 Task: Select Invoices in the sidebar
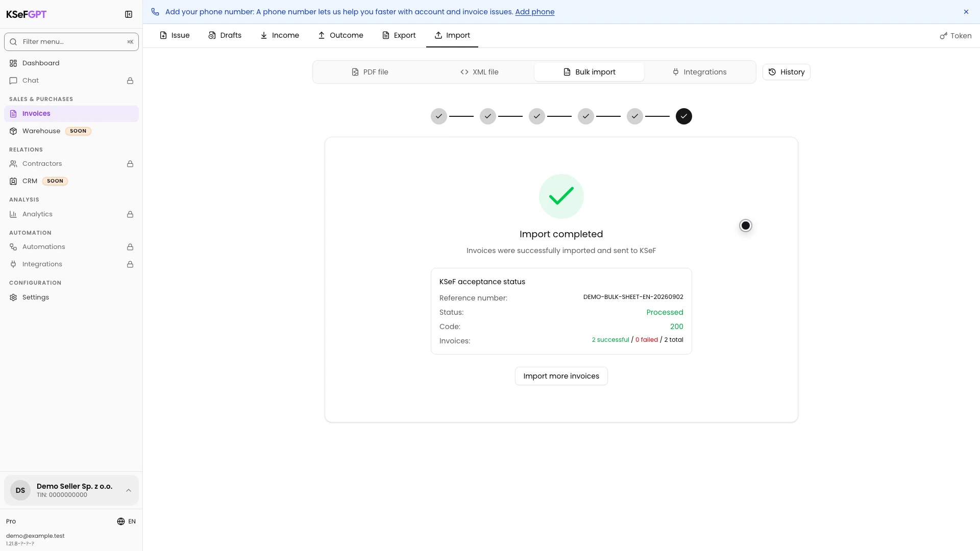click(71, 114)
